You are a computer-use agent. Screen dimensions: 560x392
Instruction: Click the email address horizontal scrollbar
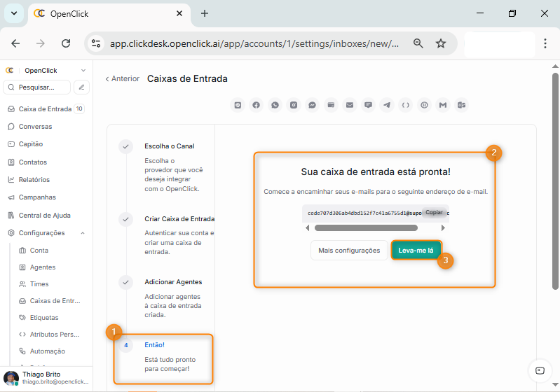[x=366, y=227]
